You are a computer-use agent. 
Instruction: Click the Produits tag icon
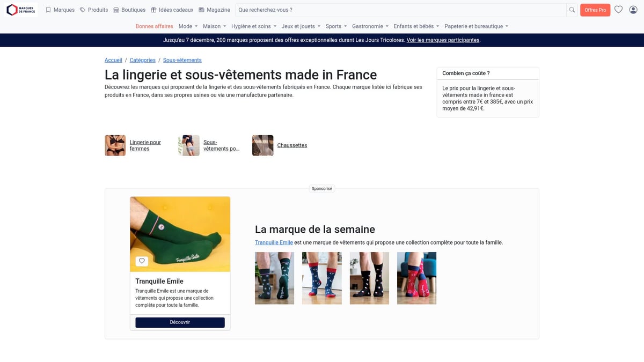82,10
